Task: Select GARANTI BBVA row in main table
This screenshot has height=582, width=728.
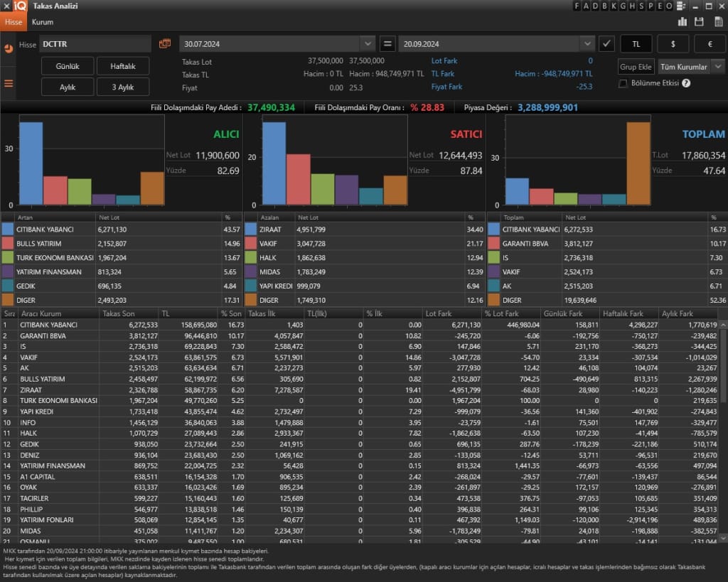Action: (359, 336)
